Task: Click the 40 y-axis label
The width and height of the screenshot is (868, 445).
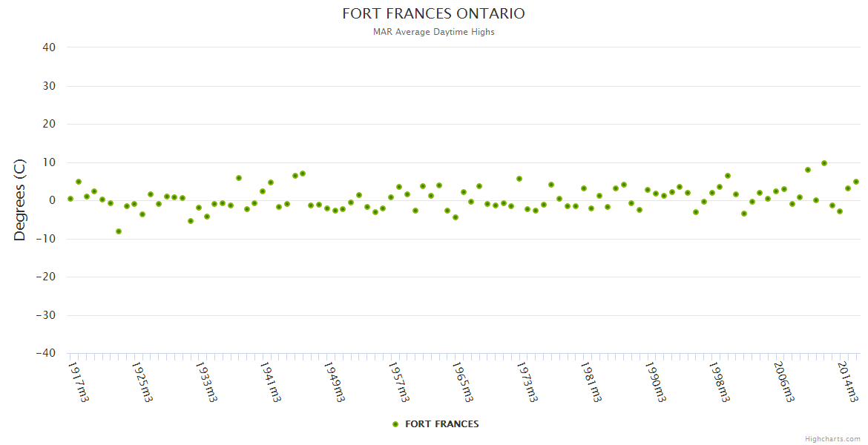Action: (x=49, y=47)
